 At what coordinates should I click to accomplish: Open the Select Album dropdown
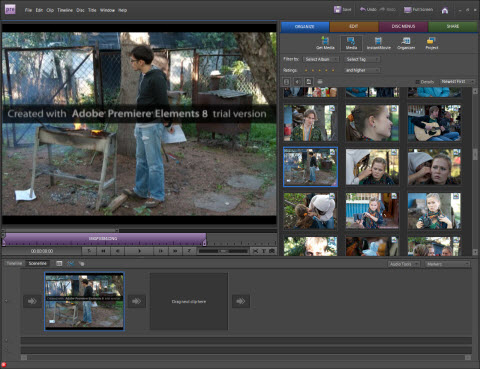[321, 59]
